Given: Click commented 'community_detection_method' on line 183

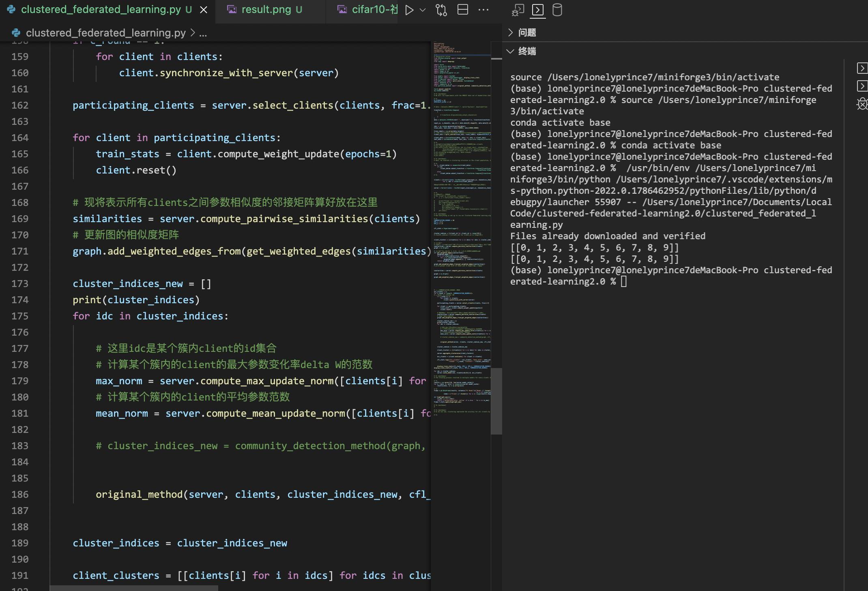Looking at the screenshot, I should pyautogui.click(x=310, y=446).
